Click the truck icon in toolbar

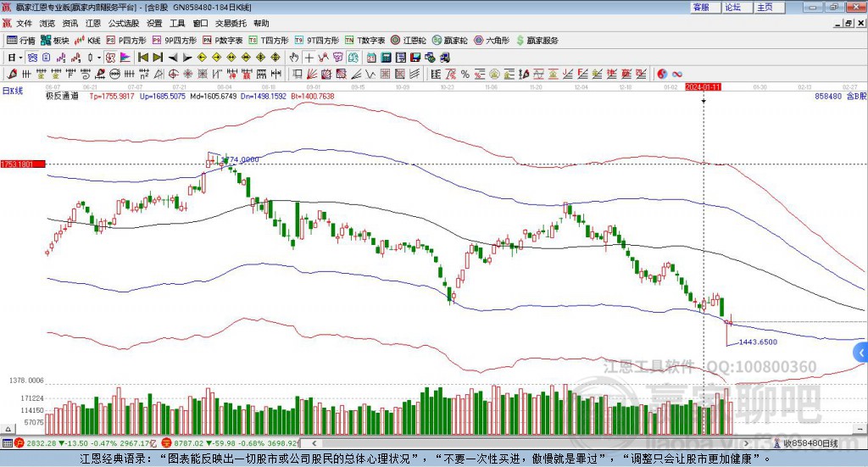(x=444, y=58)
